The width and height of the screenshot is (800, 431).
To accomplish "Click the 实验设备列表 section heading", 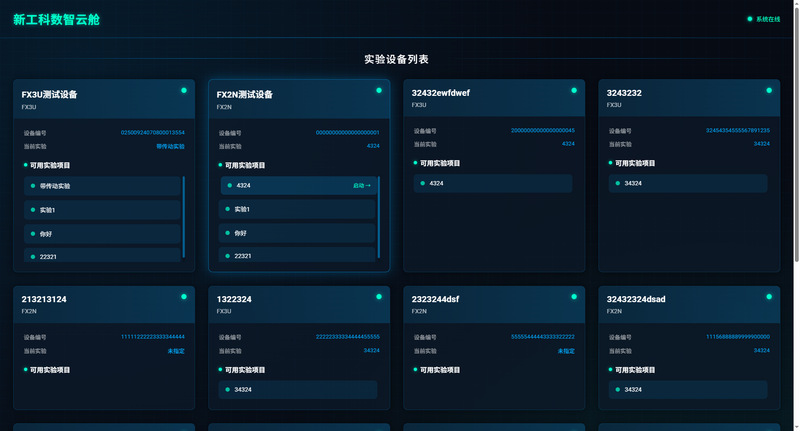I will click(x=396, y=59).
